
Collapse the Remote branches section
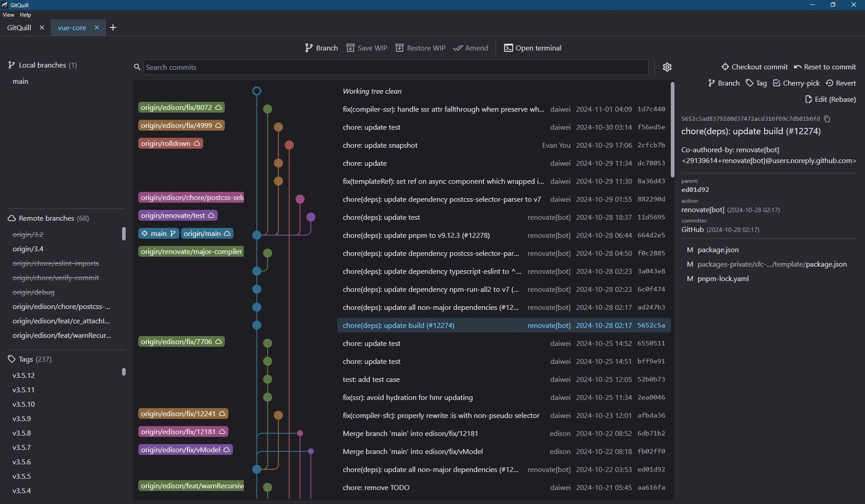48,218
